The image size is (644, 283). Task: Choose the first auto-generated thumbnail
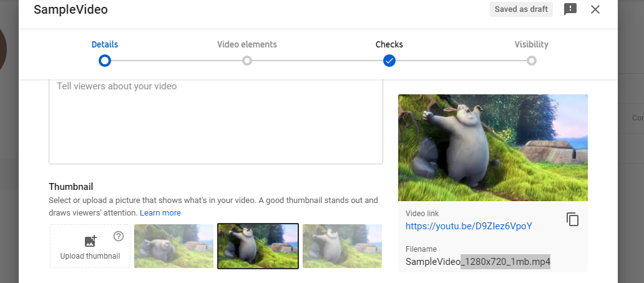(173, 246)
